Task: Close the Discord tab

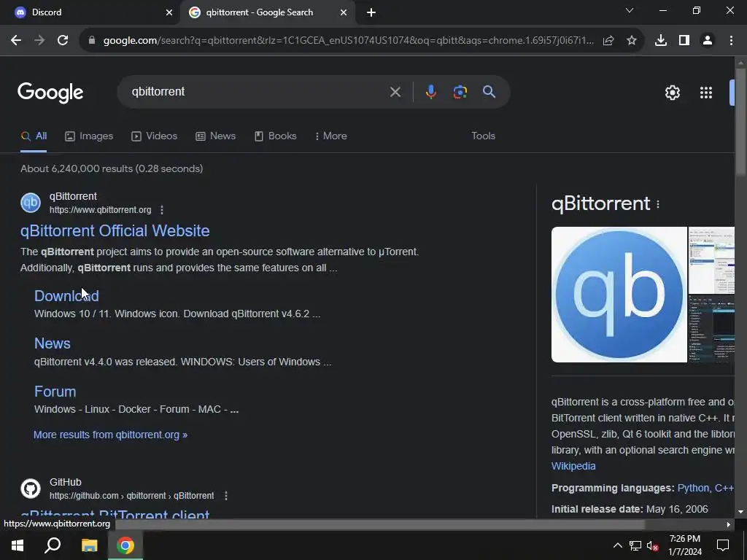Action: coord(169,13)
